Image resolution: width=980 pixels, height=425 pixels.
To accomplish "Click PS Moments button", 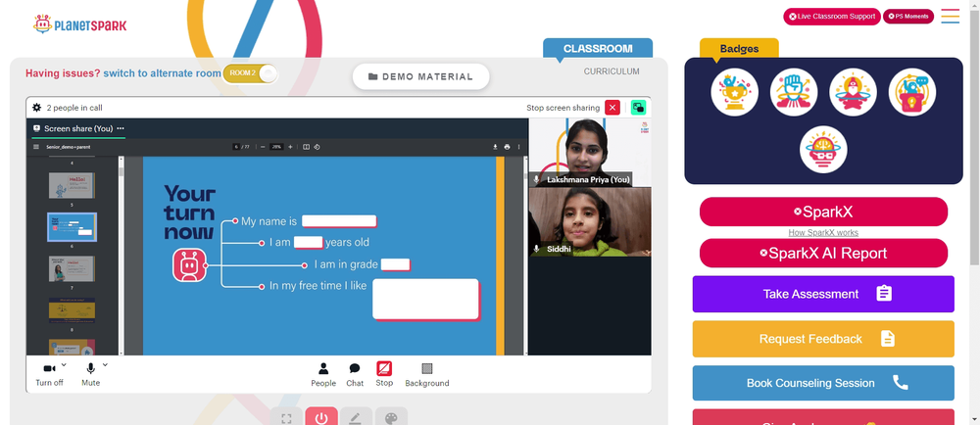I will pyautogui.click(x=908, y=17).
